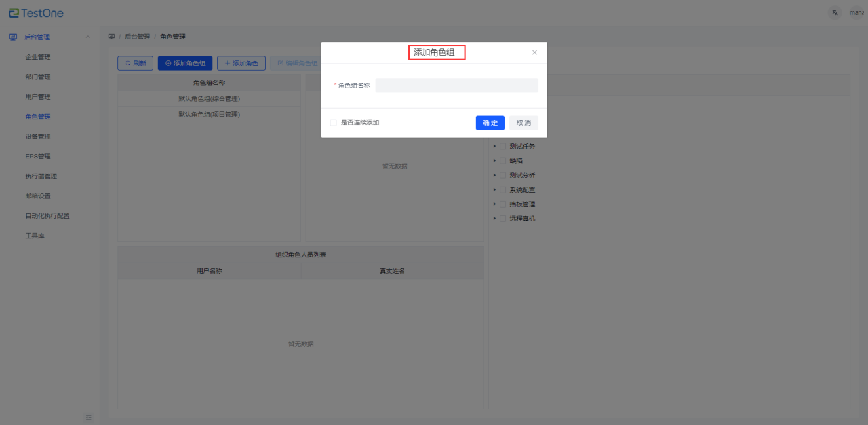Viewport: 868px width, 425px height.
Task: Click the sidebar collapse icon at bottom
Action: [89, 417]
